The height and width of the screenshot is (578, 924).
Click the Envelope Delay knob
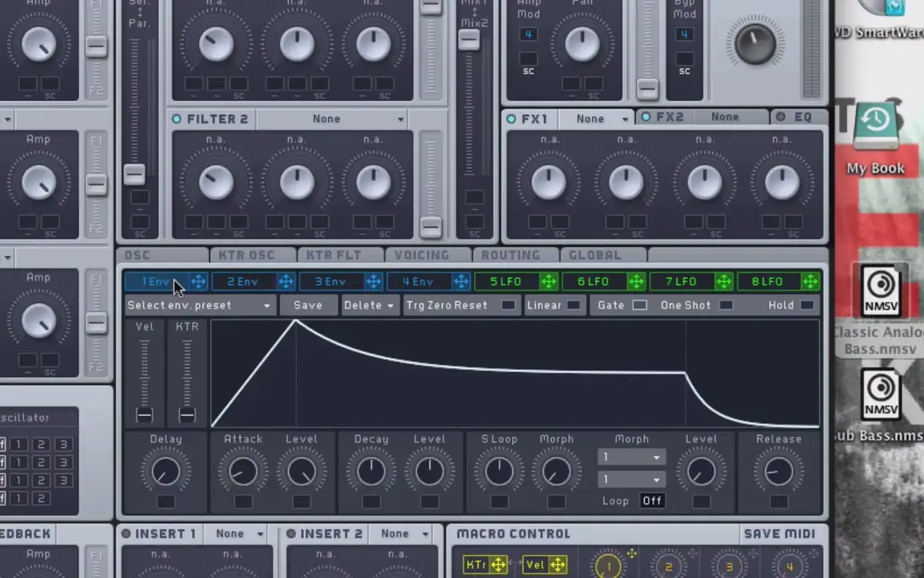[165, 470]
